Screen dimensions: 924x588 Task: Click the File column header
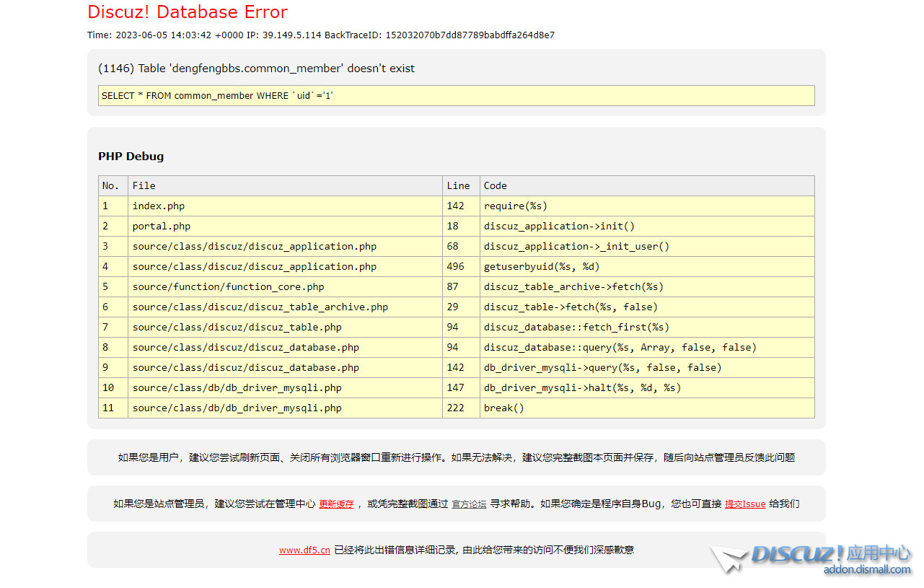(144, 185)
